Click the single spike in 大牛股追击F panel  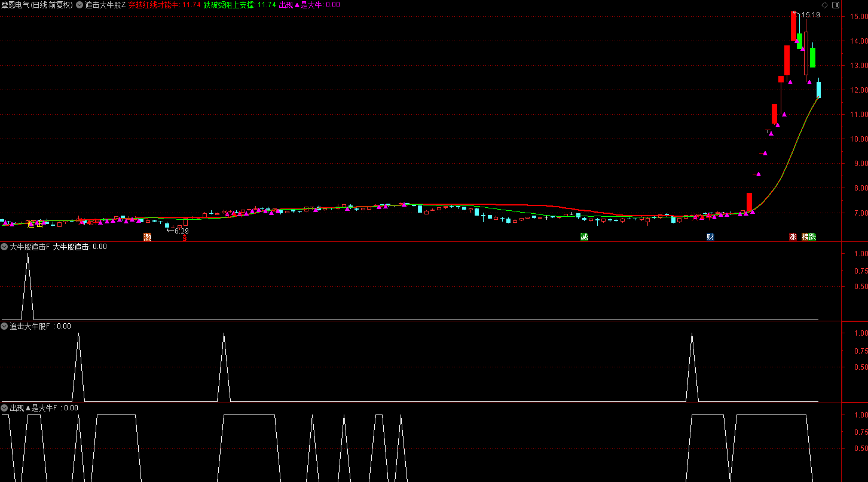pos(27,285)
